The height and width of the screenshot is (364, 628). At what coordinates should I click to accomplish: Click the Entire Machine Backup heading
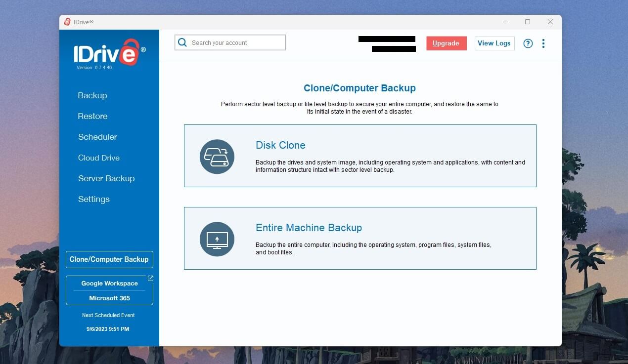pos(309,228)
